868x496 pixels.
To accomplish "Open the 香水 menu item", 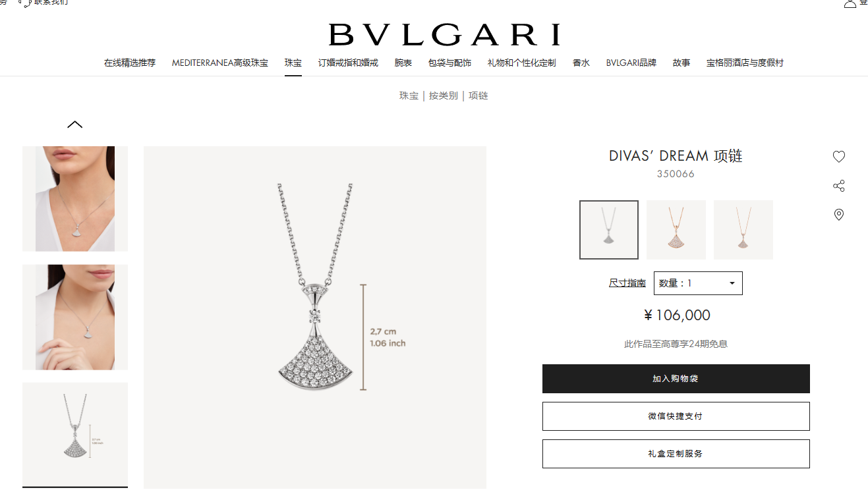I will (x=581, y=63).
